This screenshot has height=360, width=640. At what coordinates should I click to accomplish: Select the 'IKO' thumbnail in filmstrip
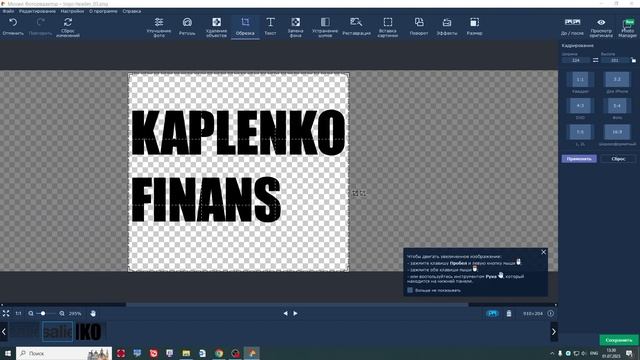tap(89, 331)
